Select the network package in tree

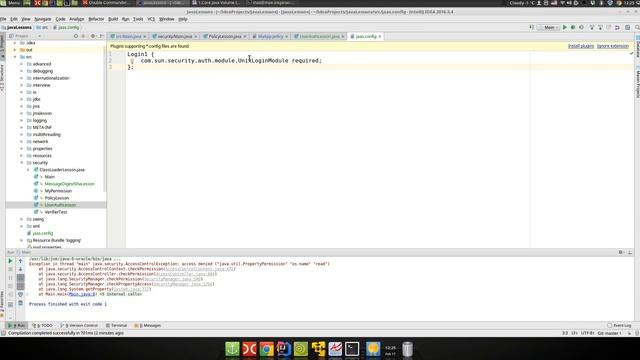[x=40, y=142]
